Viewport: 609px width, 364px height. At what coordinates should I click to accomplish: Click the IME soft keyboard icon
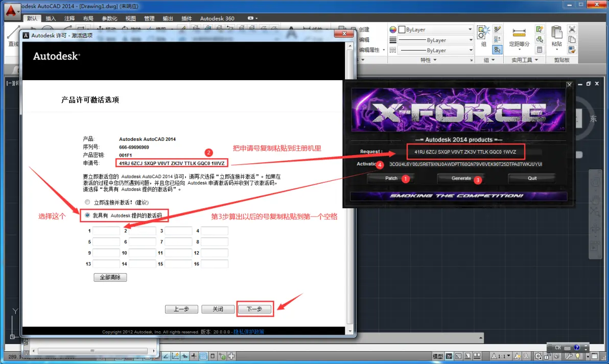click(568, 348)
